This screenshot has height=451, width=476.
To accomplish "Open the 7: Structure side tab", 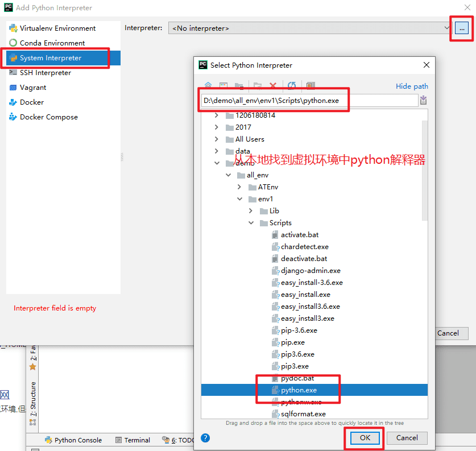I will pos(33,403).
